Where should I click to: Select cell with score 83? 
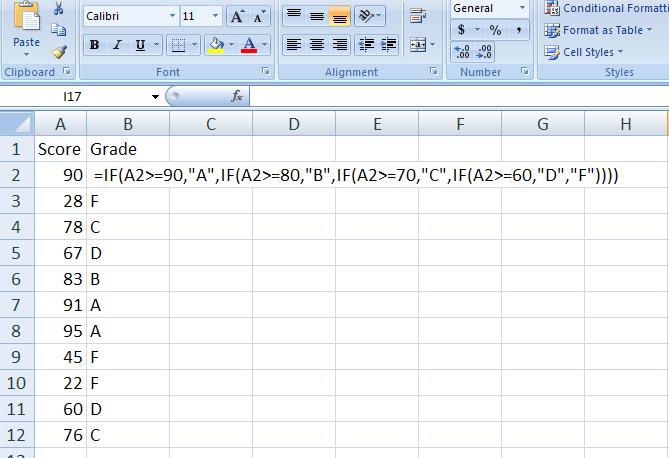[x=61, y=279]
